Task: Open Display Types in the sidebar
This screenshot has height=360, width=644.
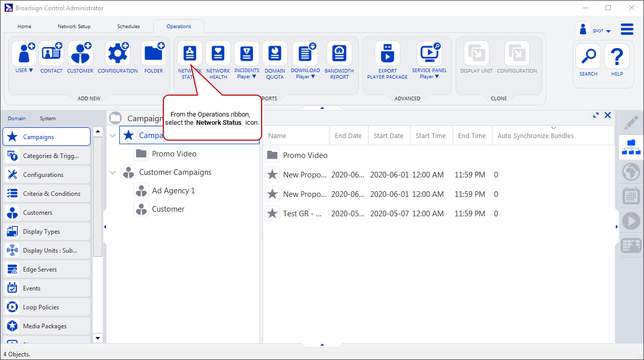Action: coord(47,232)
